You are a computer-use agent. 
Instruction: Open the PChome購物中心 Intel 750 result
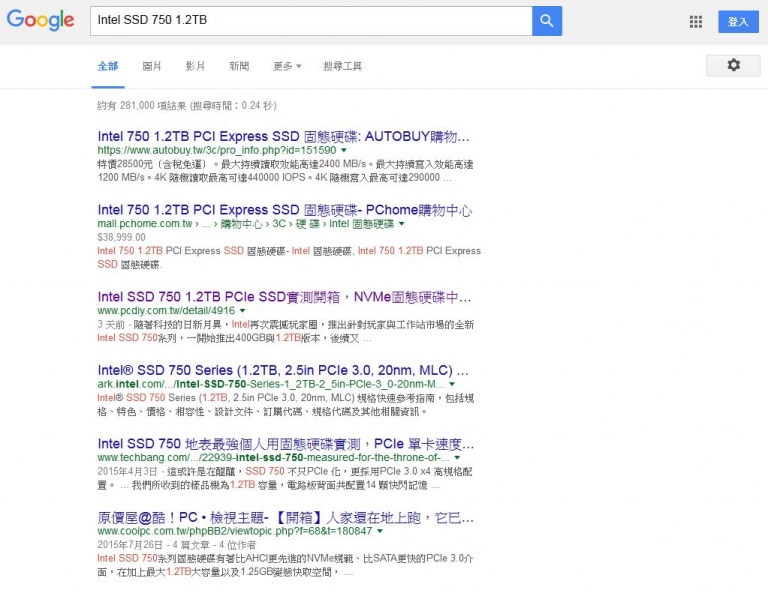click(285, 210)
